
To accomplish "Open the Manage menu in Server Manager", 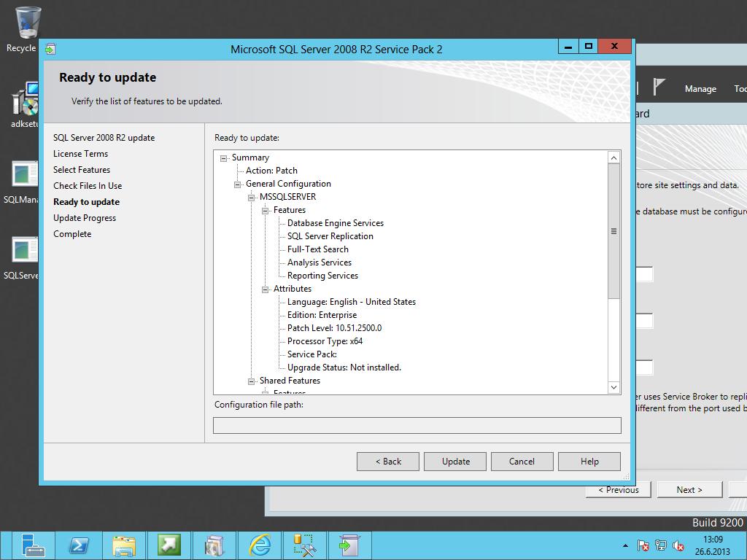I will coord(700,89).
